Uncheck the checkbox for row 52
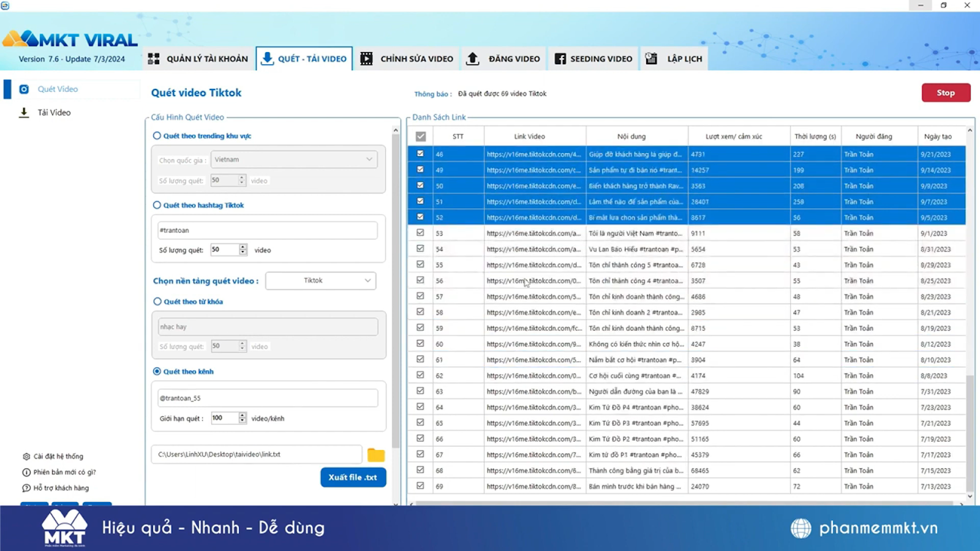Screen dimensions: 980x551 [x=420, y=217]
